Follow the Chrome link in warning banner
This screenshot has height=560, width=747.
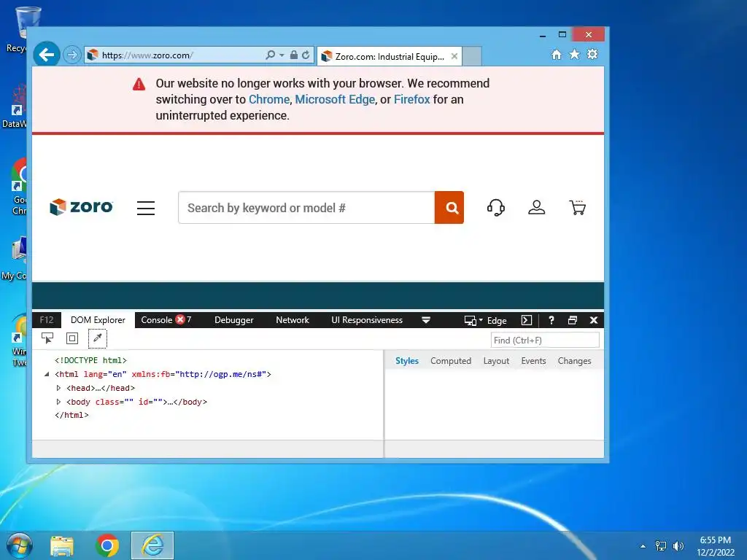(268, 99)
